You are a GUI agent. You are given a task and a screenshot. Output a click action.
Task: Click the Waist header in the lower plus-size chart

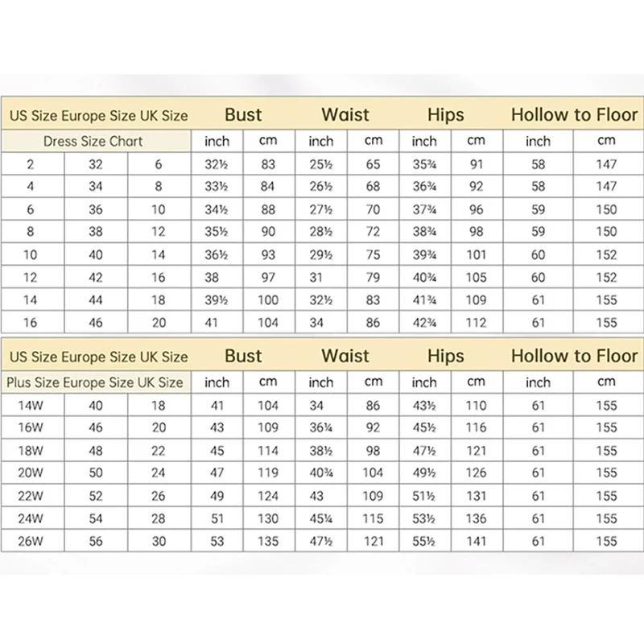(x=345, y=357)
